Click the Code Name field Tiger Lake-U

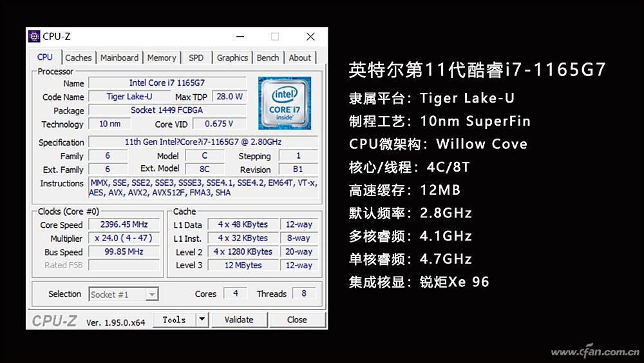[129, 96]
